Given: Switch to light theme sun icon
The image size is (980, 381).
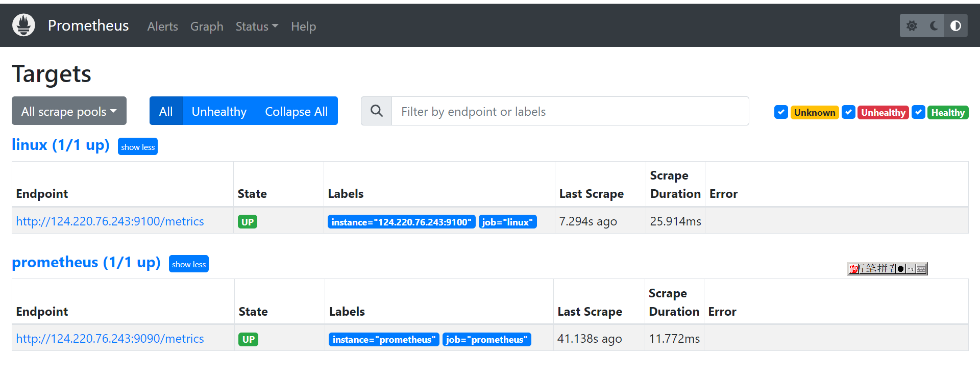Looking at the screenshot, I should (x=912, y=26).
